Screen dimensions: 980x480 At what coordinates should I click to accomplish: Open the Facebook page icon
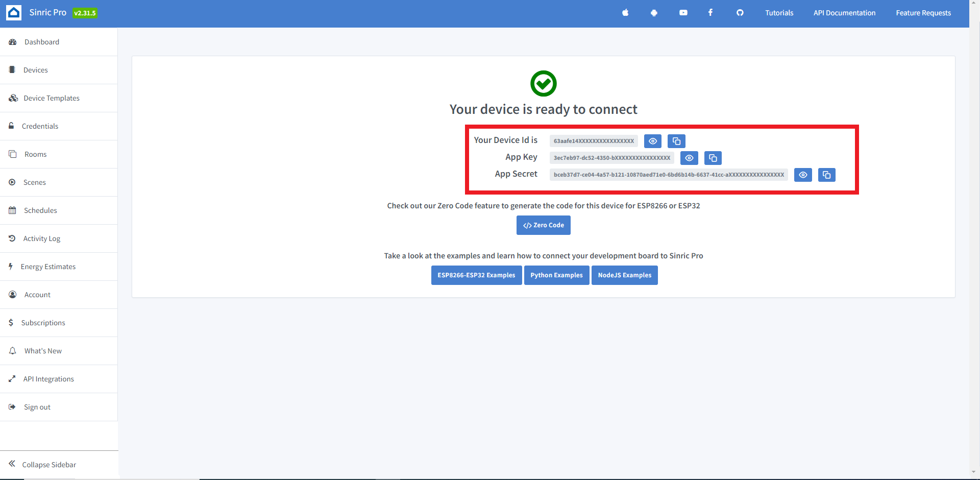coord(710,13)
